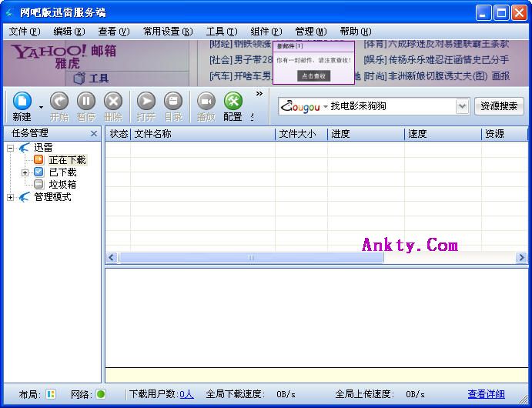The height and width of the screenshot is (408, 532).
Task: Select 已下载 in the task tree
Action: (x=63, y=172)
